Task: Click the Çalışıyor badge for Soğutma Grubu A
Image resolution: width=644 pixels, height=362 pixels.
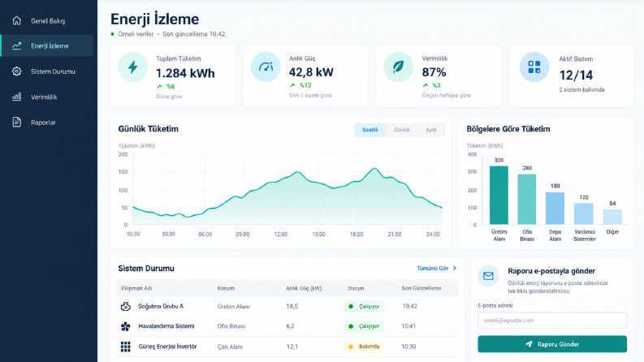Action: 364,306
